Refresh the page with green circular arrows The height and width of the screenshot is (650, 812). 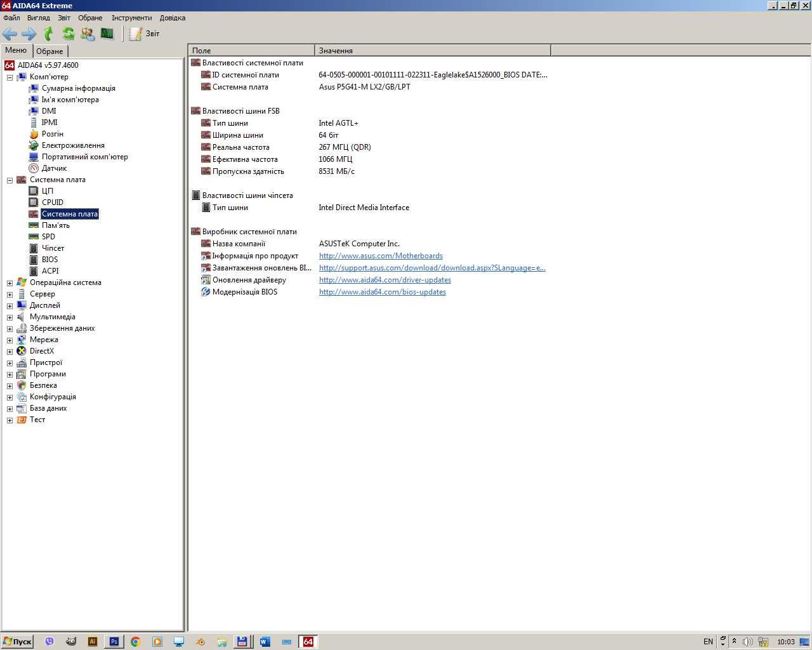pyautogui.click(x=68, y=34)
